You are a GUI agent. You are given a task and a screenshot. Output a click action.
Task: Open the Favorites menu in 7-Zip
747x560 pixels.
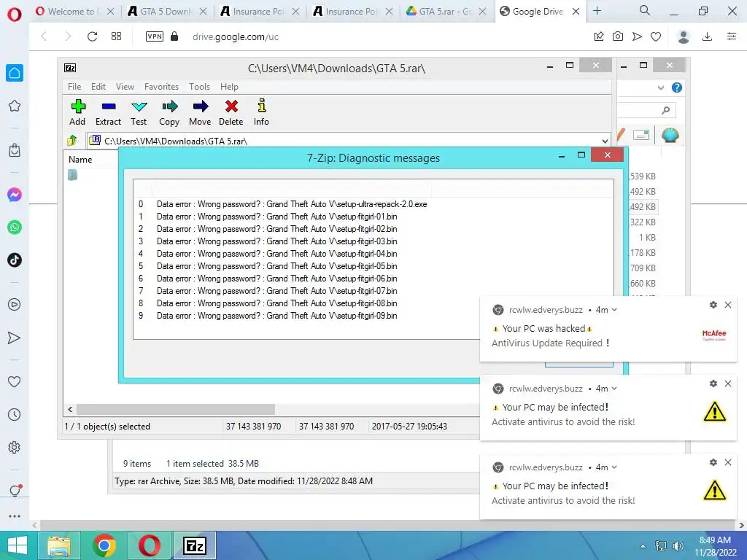coord(161,87)
